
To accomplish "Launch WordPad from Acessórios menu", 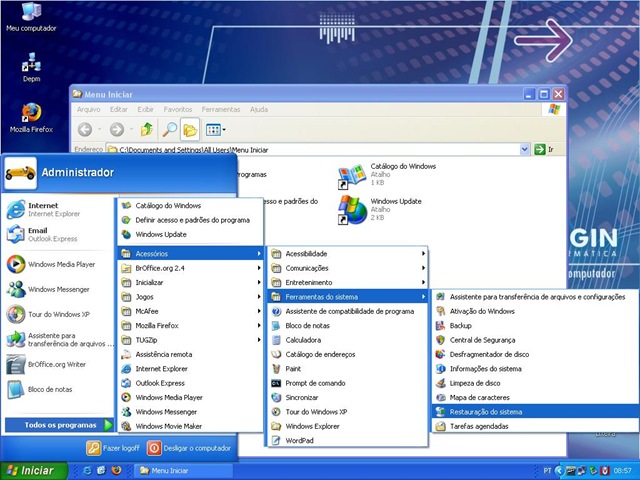I will tap(348, 440).
